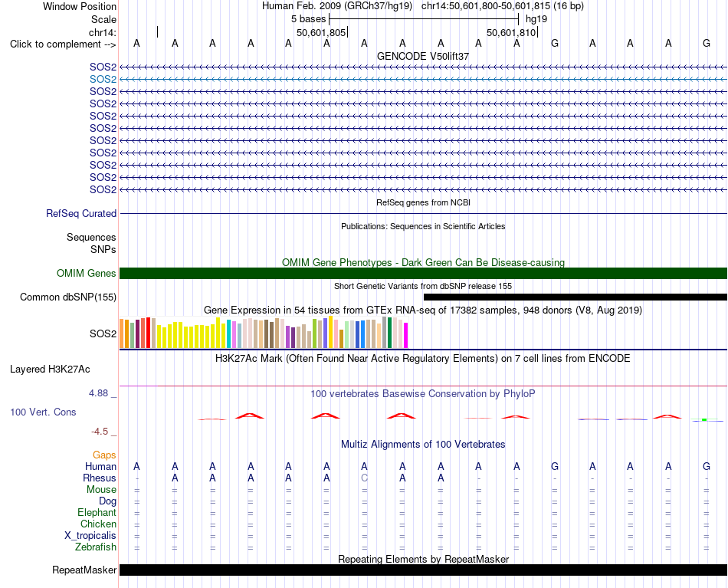The image size is (728, 588).
Task: Click the GENCODE V50lift37 track title
Action: (x=423, y=56)
